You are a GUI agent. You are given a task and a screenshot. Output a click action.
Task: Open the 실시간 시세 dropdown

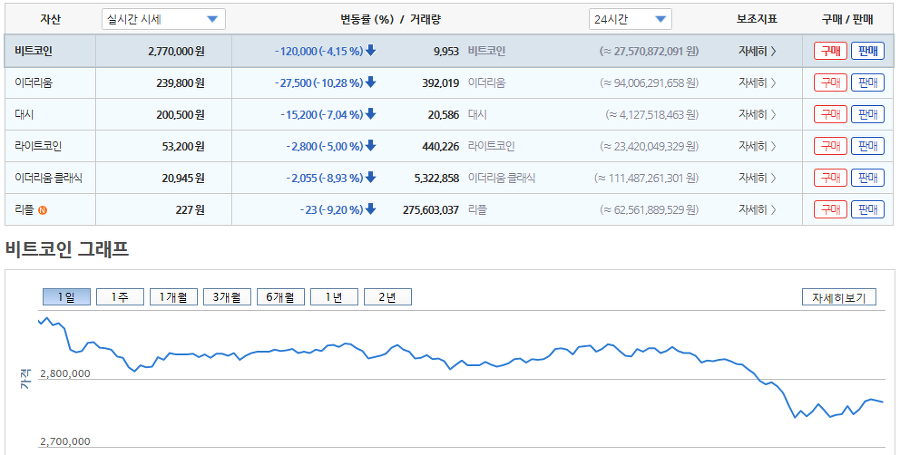click(164, 19)
